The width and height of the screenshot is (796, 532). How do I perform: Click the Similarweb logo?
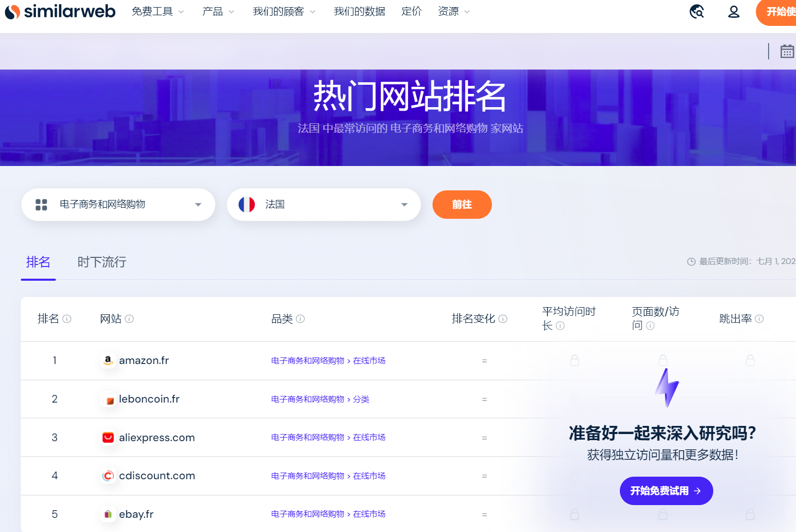click(60, 11)
